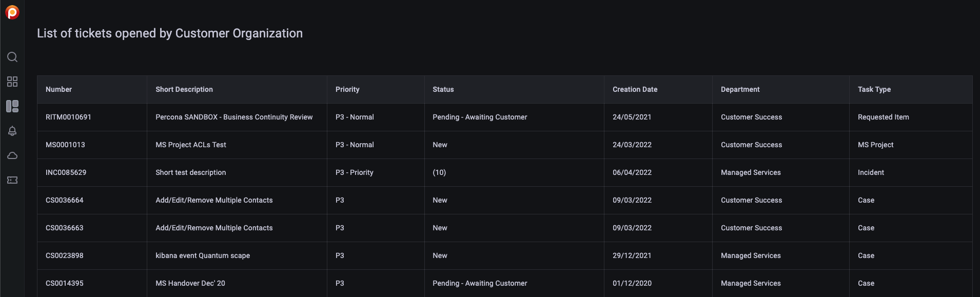Open the dashboards grid icon
Screen dimensions: 980x297
point(12,82)
